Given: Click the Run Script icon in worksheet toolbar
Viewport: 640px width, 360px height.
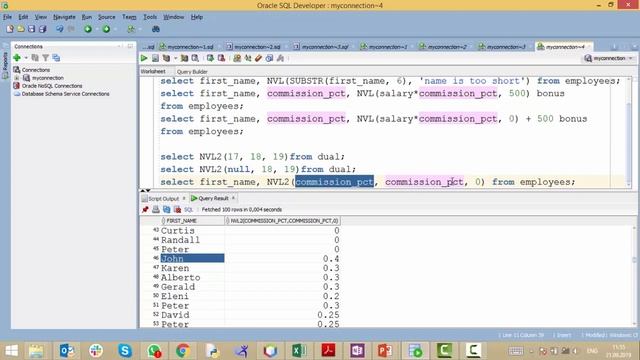Looking at the screenshot, I should click(156, 58).
